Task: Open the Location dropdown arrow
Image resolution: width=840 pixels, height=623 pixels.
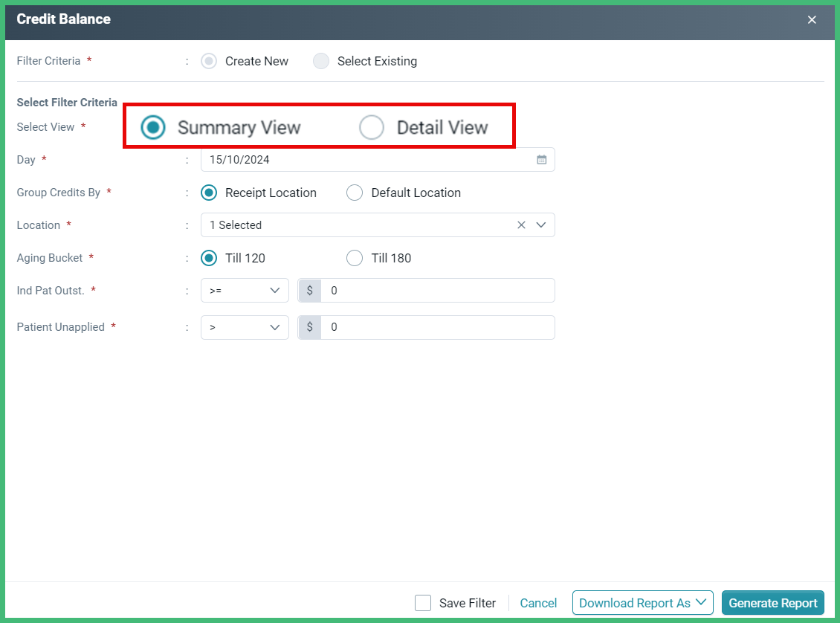Action: click(541, 225)
